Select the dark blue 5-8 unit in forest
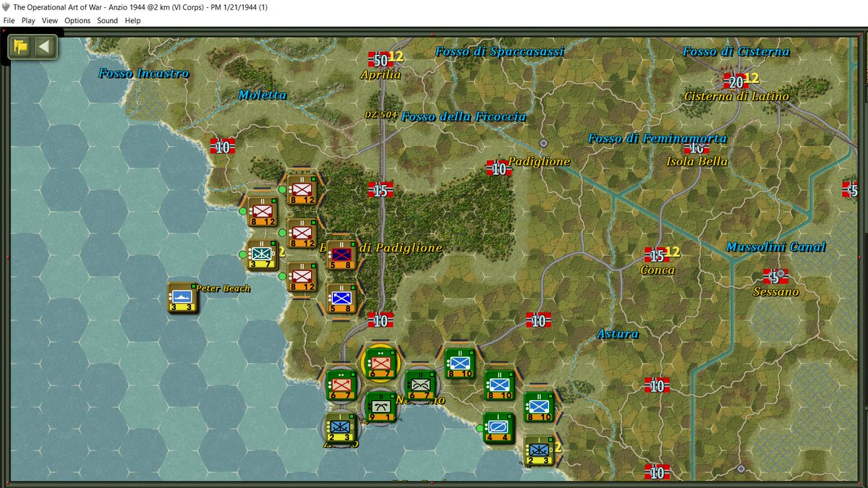This screenshot has height=488, width=868. pyautogui.click(x=341, y=254)
